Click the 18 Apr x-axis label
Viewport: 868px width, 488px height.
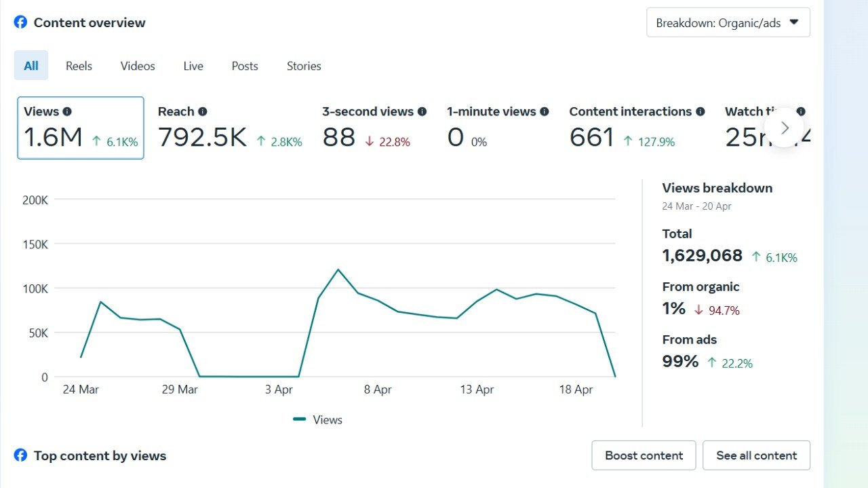pyautogui.click(x=576, y=390)
